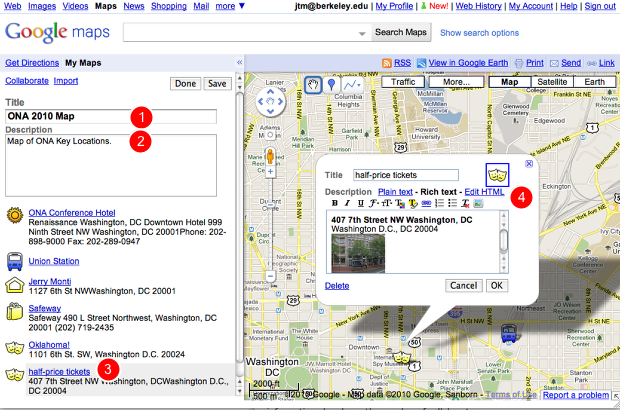
Task: Switch to Map view
Action: 509,82
